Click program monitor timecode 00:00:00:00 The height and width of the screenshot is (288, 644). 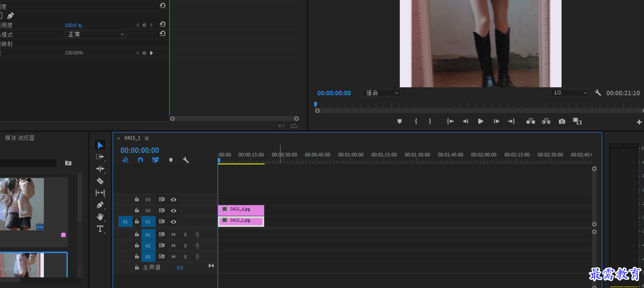334,93
